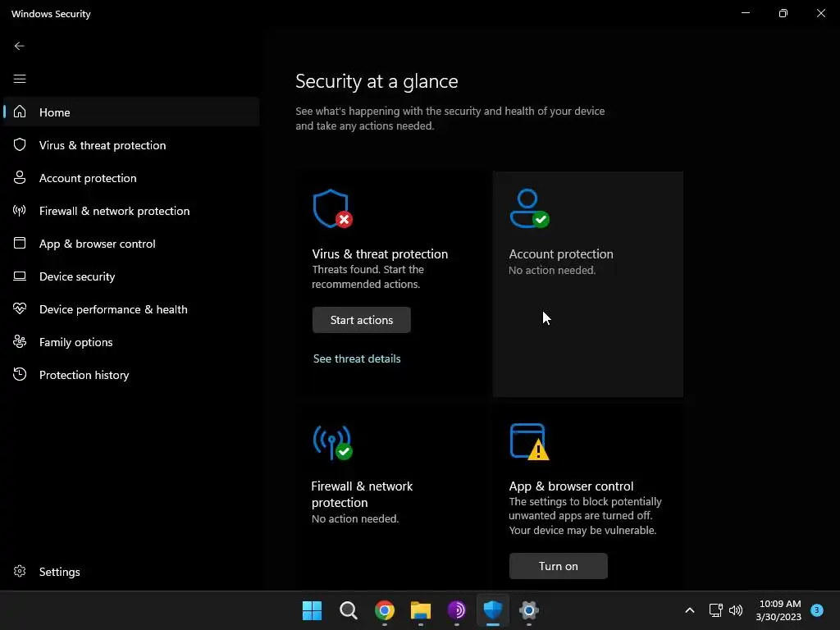Click the antenna icon beside Firewall & network protection

click(x=20, y=211)
